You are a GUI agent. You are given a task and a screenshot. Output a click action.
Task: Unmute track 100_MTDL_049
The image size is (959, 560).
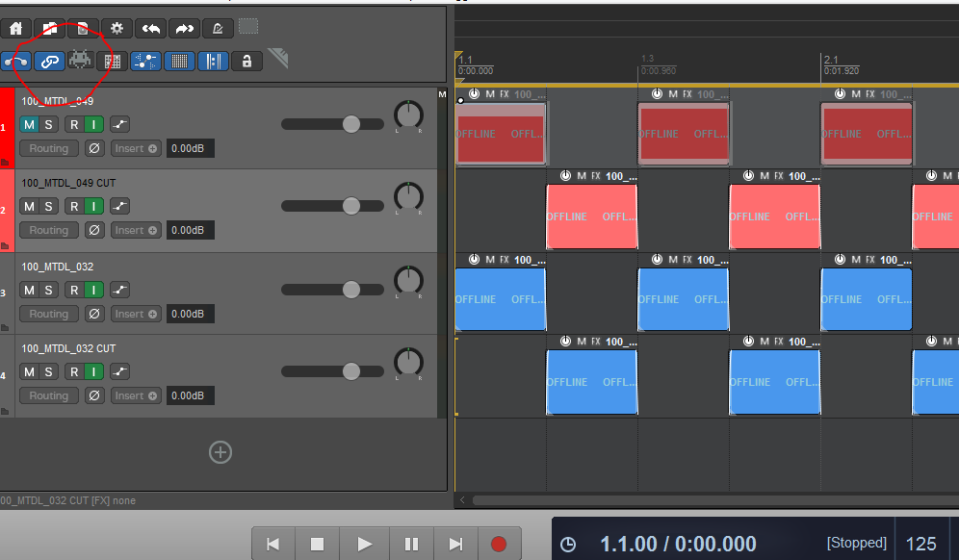tap(29, 125)
